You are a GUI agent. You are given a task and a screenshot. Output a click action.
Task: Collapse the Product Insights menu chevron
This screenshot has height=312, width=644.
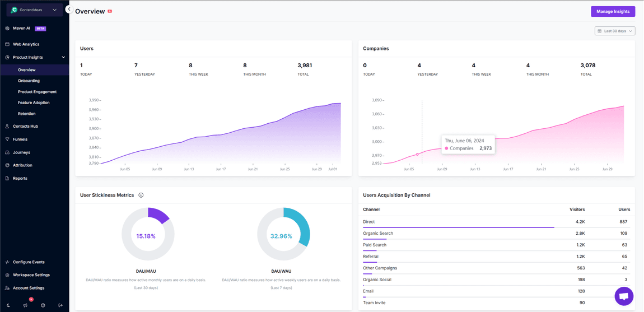tap(63, 57)
